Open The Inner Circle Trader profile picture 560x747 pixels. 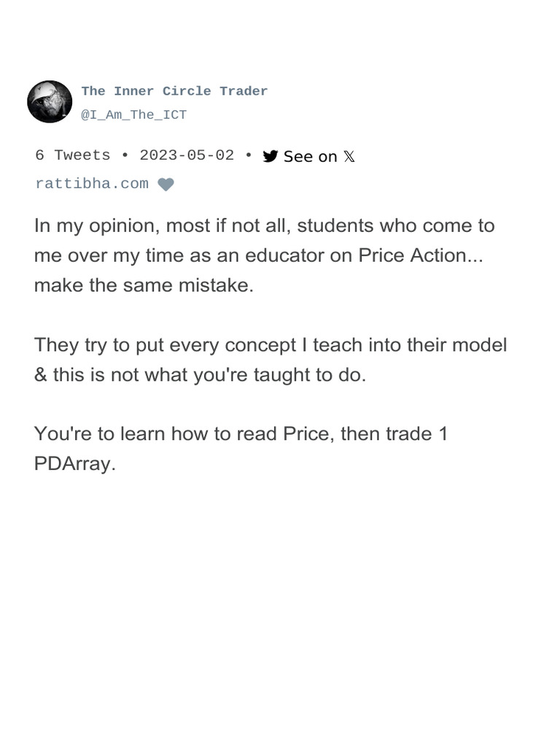click(50, 101)
